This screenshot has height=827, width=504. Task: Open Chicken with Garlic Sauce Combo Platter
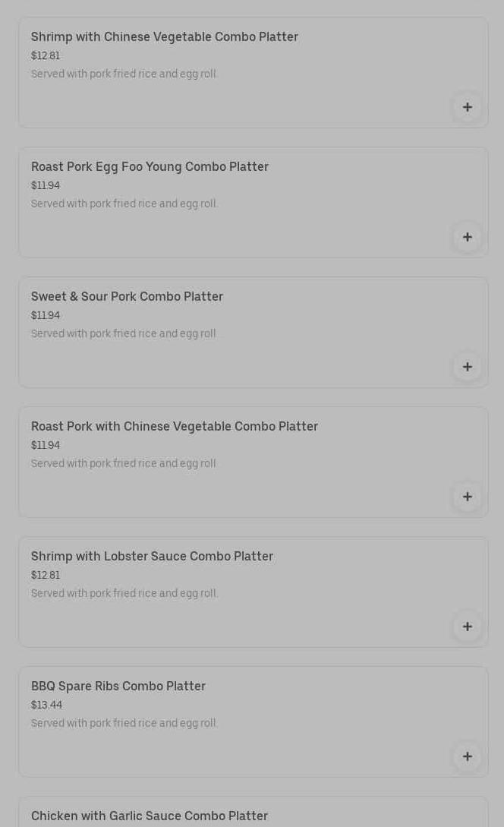149,816
